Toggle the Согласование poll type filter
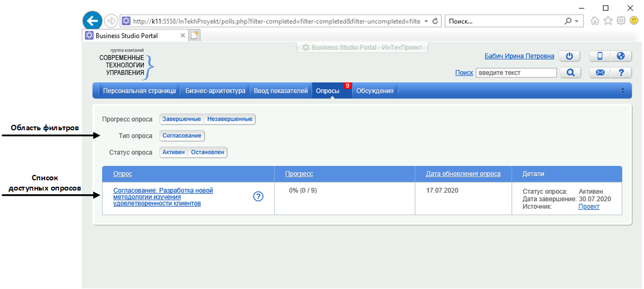This screenshot has height=289, width=644. (x=182, y=136)
